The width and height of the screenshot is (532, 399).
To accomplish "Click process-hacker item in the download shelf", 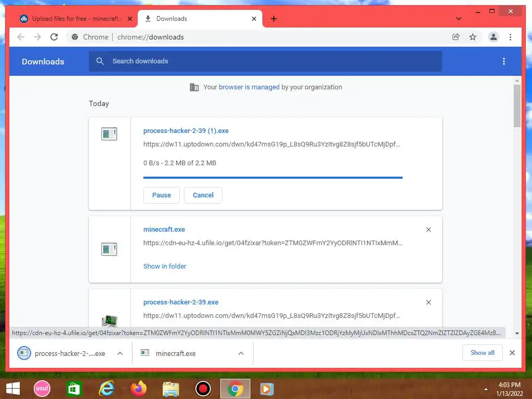I will point(70,353).
